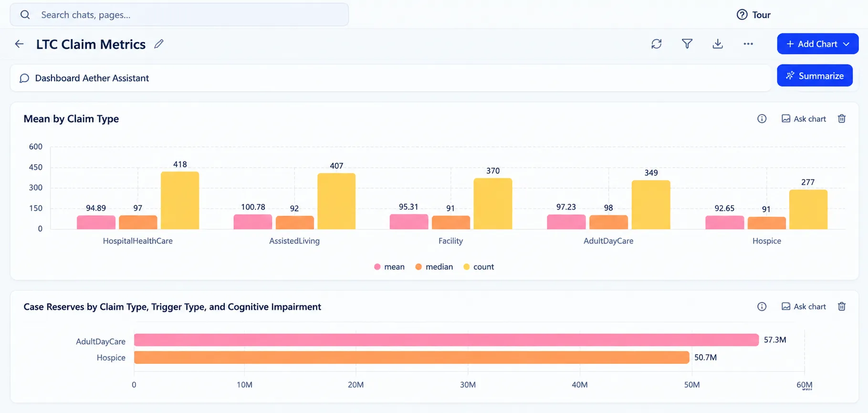Image resolution: width=868 pixels, height=413 pixels.
Task: Focus the Search chats, pages field
Action: [179, 15]
